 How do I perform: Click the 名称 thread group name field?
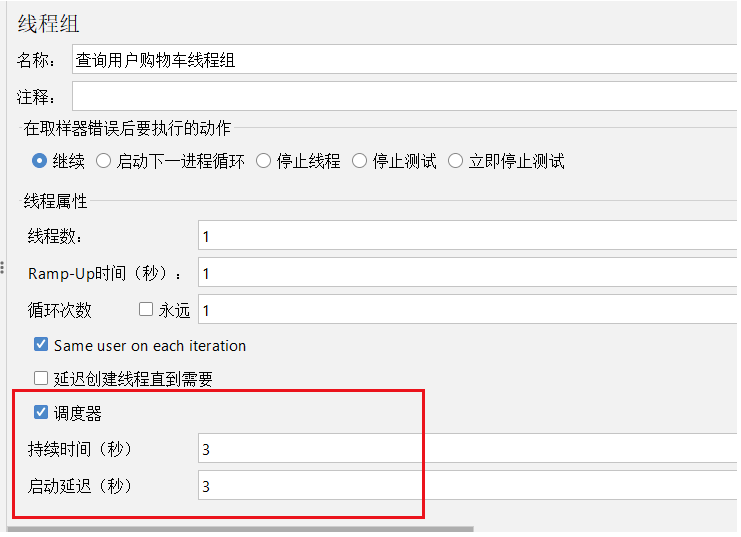coord(406,60)
